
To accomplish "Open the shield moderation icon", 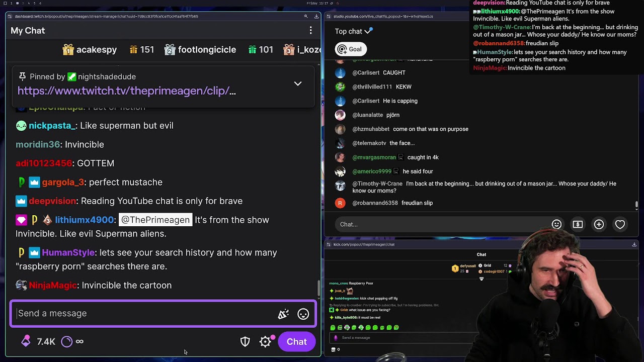I will coord(245,342).
